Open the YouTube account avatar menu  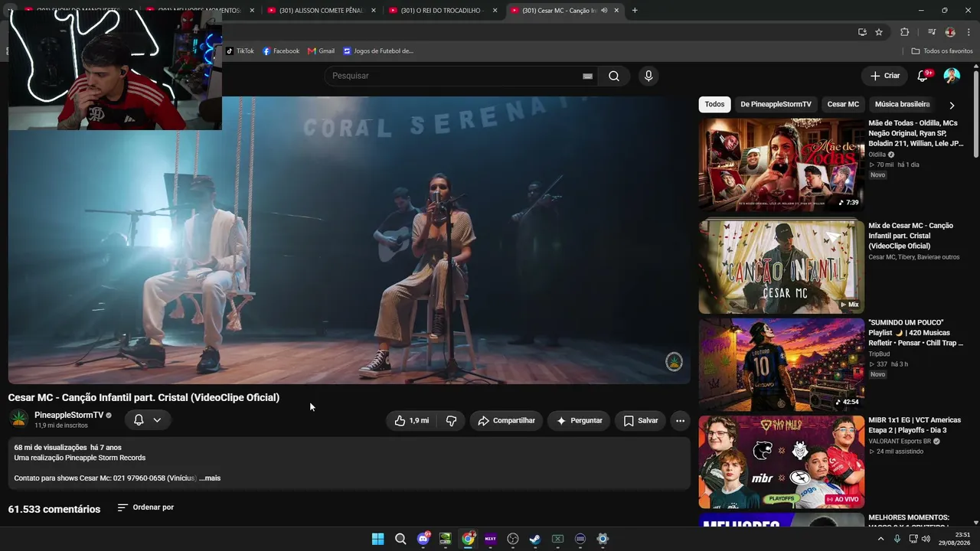pyautogui.click(x=952, y=76)
